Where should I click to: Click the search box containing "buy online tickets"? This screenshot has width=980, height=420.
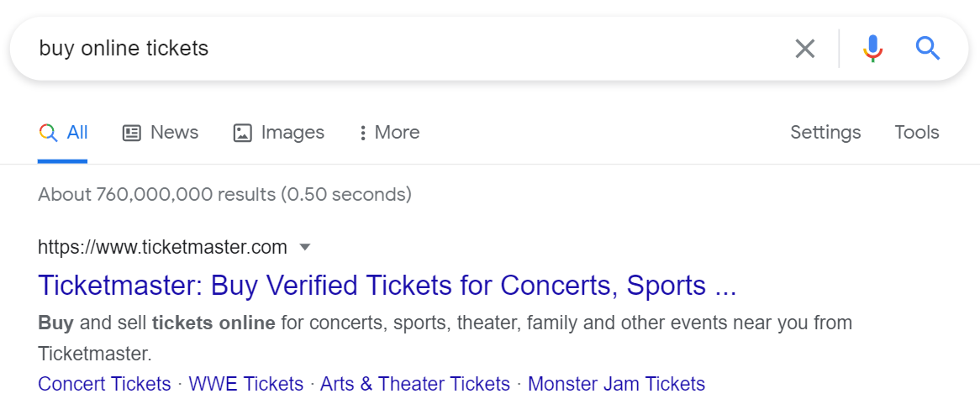(403, 49)
